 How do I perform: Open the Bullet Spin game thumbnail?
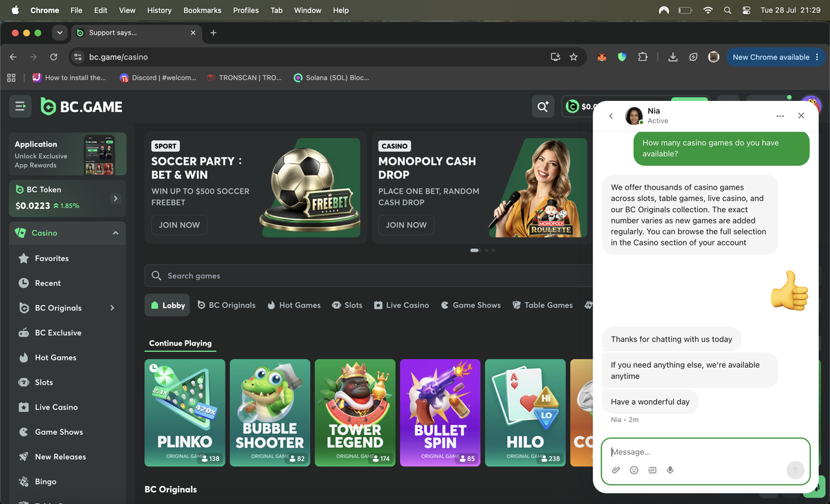pyautogui.click(x=440, y=413)
